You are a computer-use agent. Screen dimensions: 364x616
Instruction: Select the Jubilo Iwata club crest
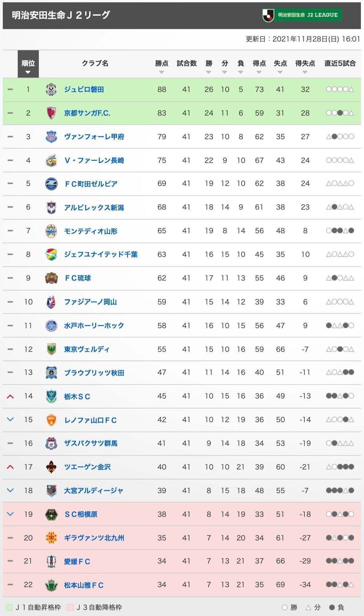pyautogui.click(x=51, y=89)
